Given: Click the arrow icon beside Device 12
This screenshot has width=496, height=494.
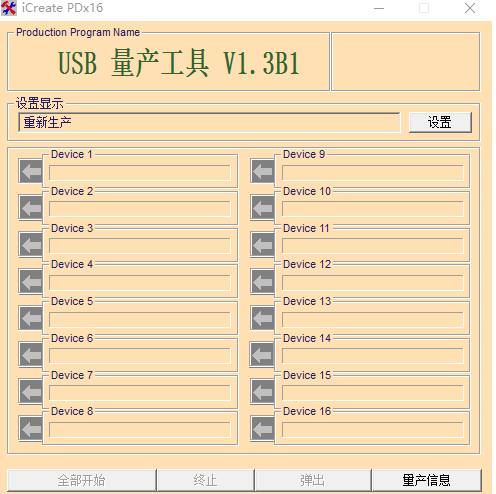Looking at the screenshot, I should 263,281.
